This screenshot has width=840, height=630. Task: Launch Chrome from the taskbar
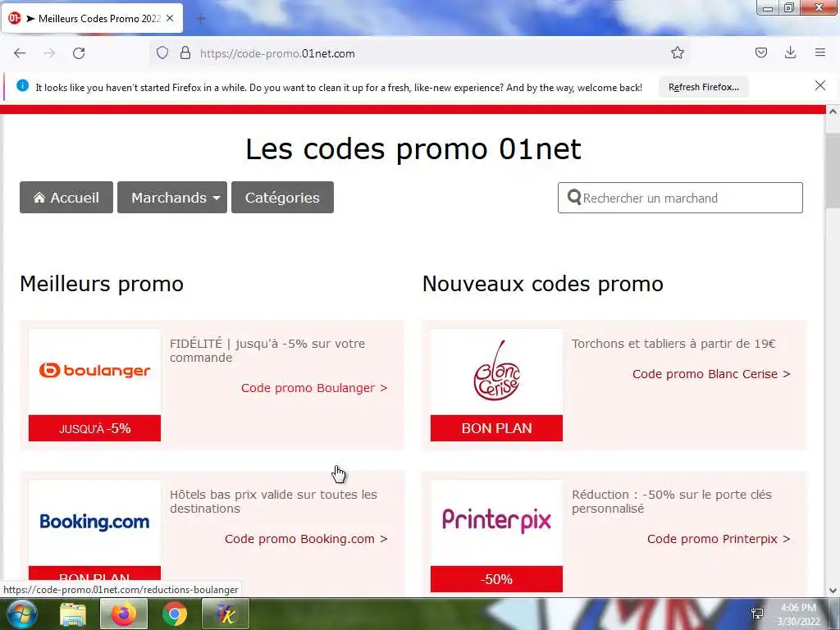point(175,614)
